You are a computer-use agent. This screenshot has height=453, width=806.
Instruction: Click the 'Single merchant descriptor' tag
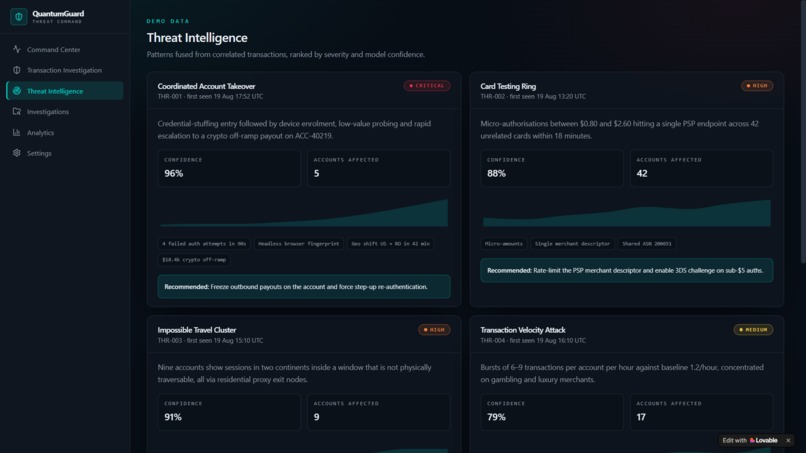pos(572,244)
